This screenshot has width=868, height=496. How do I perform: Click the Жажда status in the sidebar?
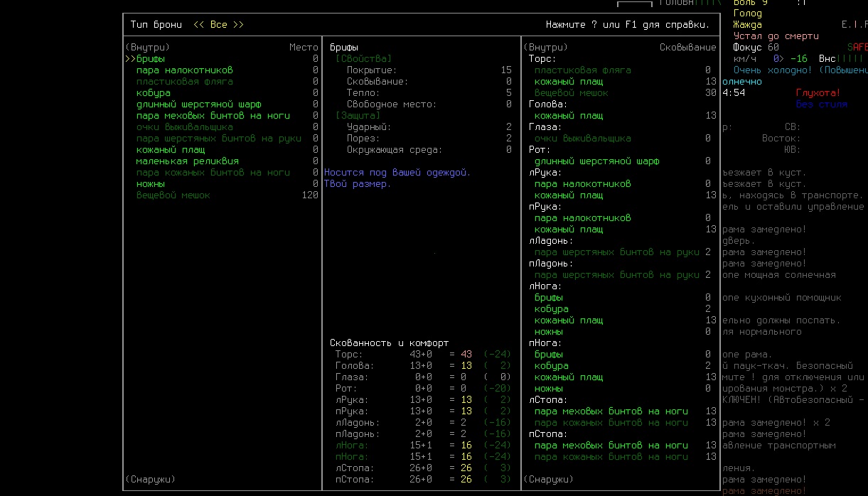(x=748, y=24)
